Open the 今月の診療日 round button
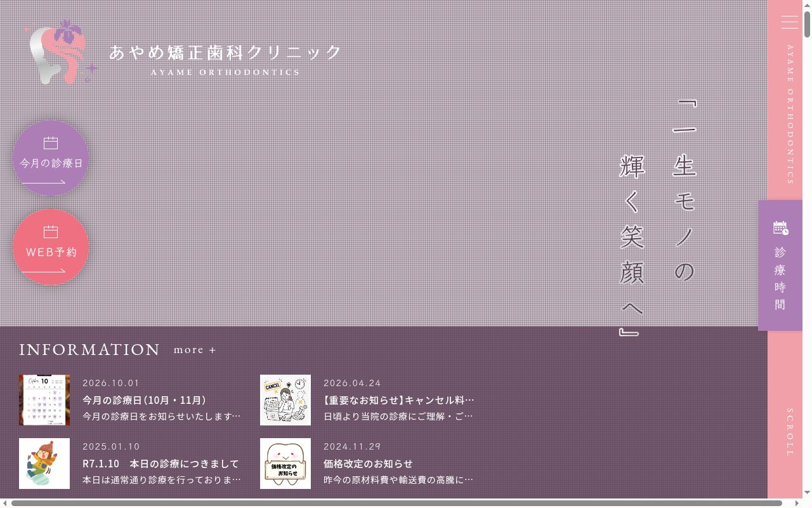Image resolution: width=812 pixels, height=508 pixels. (51, 158)
